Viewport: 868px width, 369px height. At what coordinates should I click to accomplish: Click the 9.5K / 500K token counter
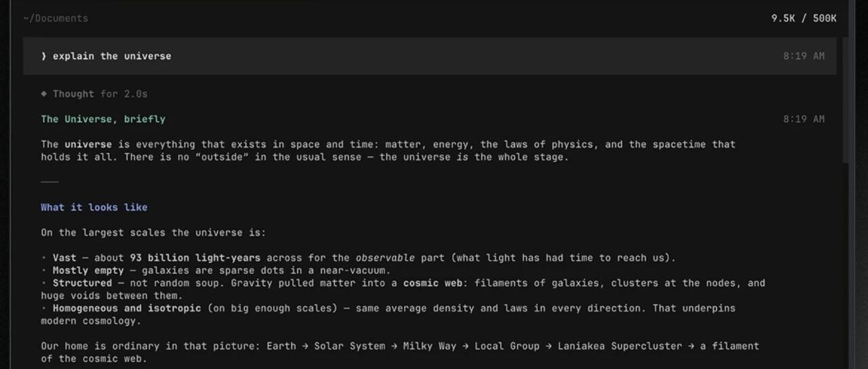point(804,18)
